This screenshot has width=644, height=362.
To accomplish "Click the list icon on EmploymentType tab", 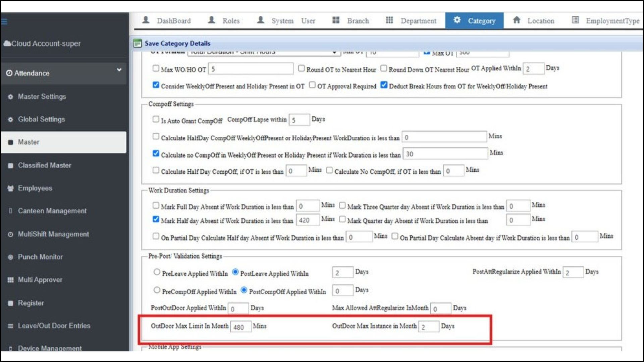I will (x=575, y=20).
